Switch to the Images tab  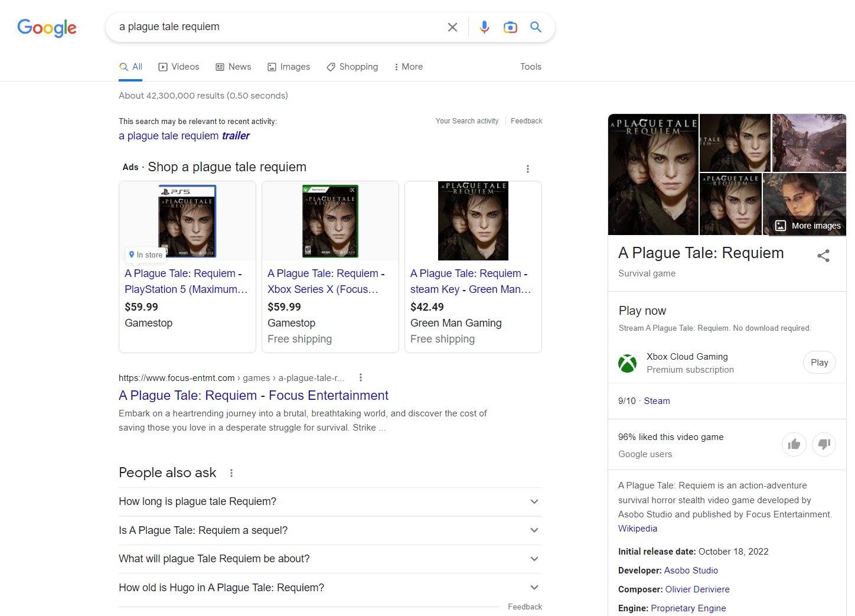[x=289, y=67]
